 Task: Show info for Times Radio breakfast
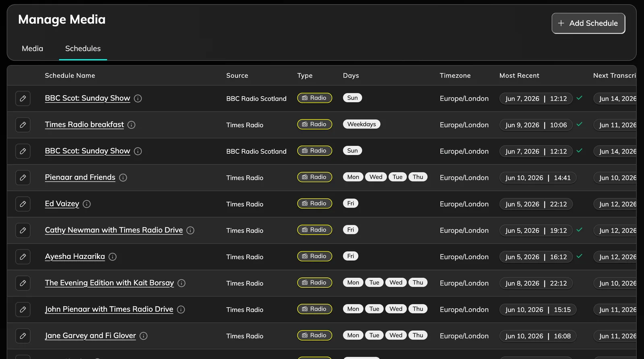pyautogui.click(x=131, y=125)
